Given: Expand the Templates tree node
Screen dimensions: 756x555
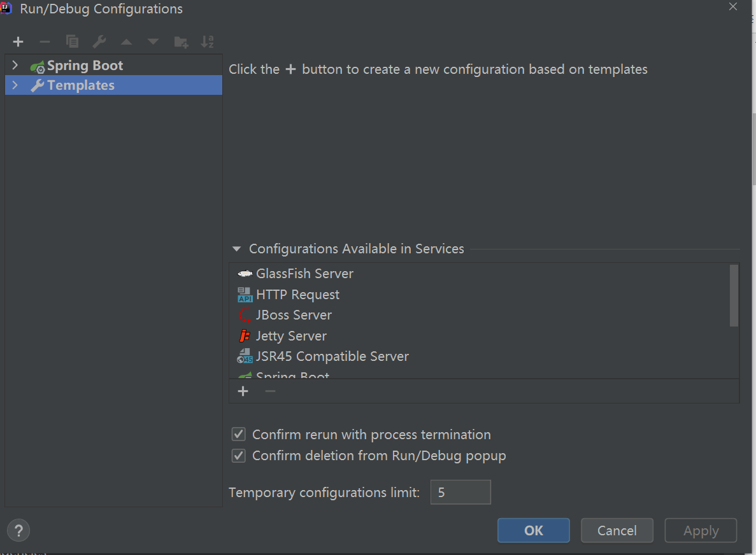Looking at the screenshot, I should 15,85.
